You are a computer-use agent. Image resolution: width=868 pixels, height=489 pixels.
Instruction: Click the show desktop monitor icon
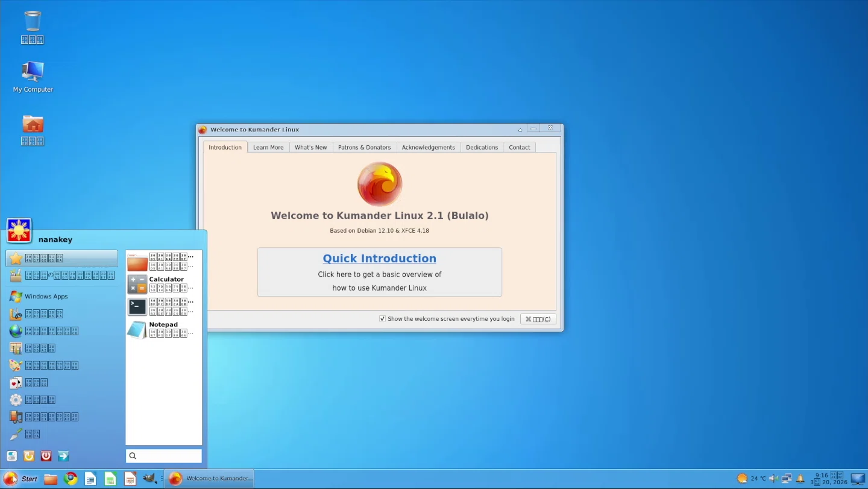tap(858, 479)
